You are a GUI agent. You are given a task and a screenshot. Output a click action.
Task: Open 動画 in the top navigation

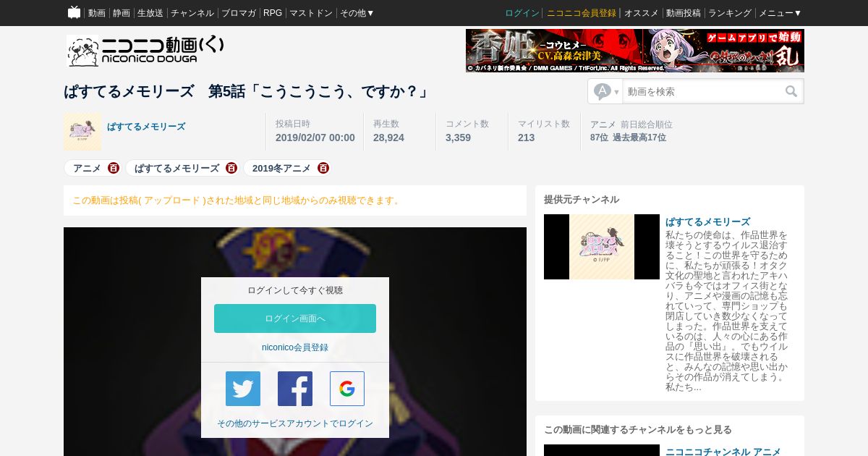click(x=97, y=13)
